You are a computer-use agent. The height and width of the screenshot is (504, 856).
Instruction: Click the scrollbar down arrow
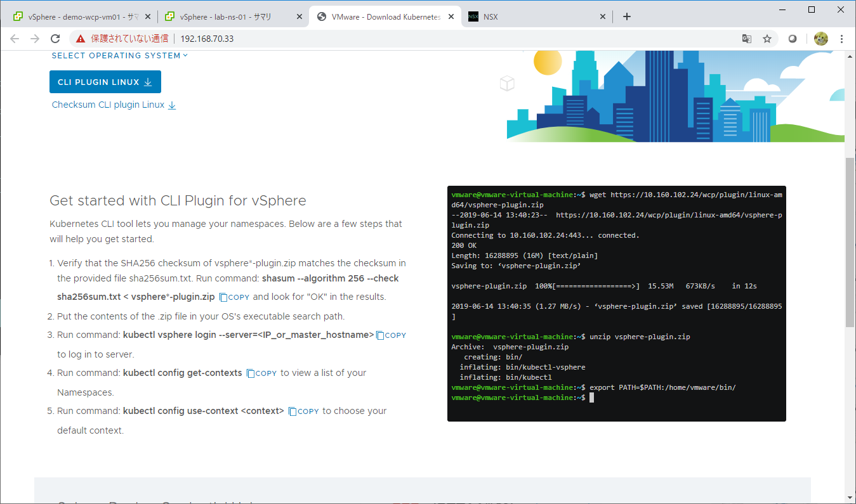(x=850, y=499)
